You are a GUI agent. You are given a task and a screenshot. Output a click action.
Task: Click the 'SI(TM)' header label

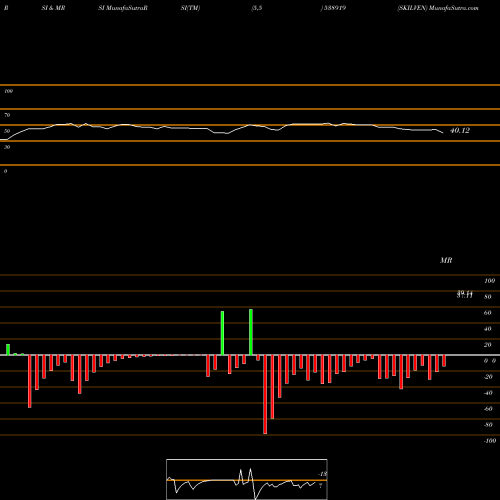190,8
